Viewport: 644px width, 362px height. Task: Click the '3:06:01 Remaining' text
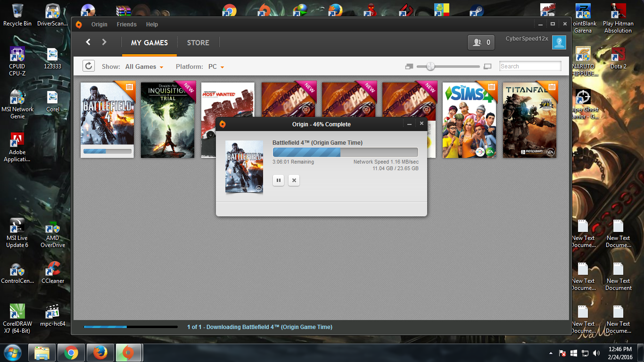pyautogui.click(x=293, y=162)
